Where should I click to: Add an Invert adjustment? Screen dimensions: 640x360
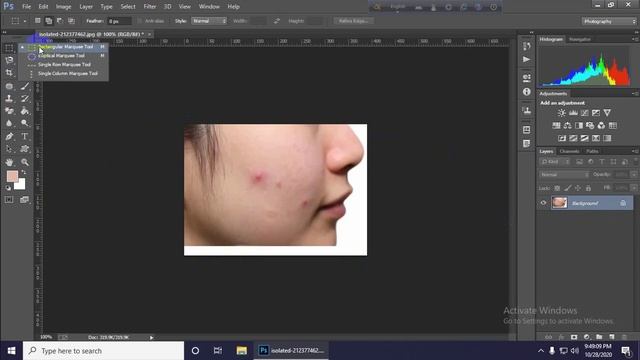562,138
